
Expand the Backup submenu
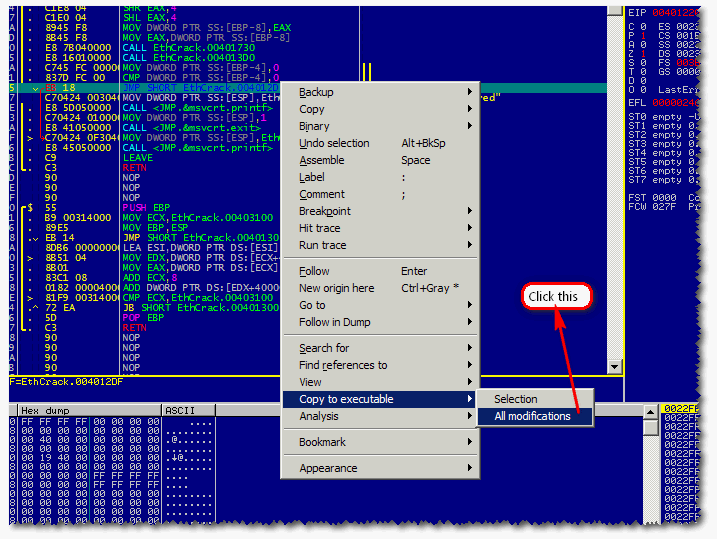[317, 92]
